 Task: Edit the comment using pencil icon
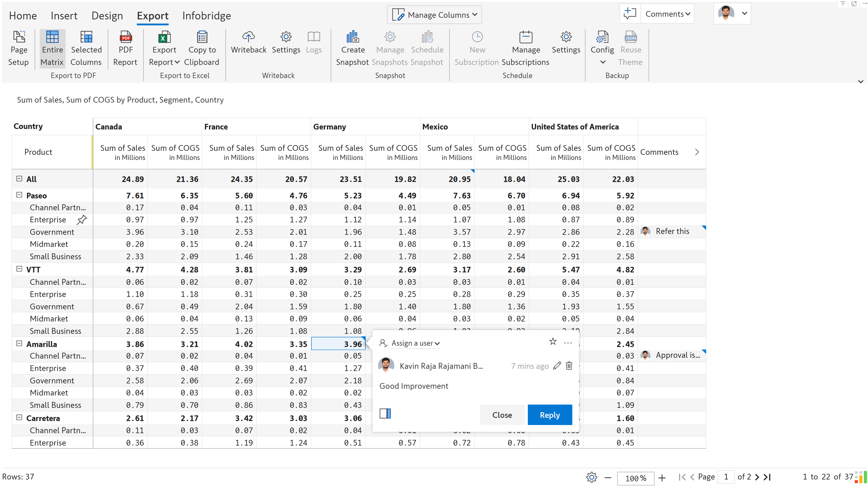557,366
